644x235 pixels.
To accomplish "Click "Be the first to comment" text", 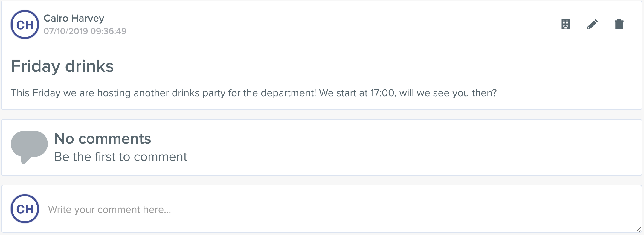I will 120,157.
